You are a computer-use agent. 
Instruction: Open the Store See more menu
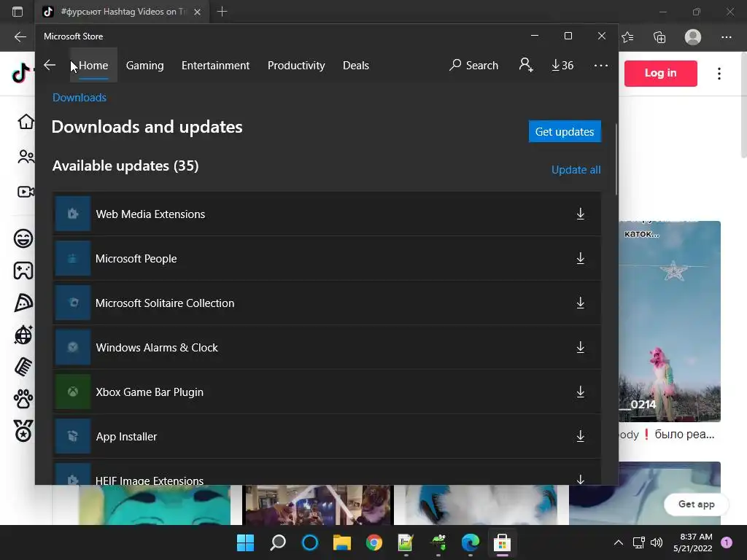[x=601, y=65]
